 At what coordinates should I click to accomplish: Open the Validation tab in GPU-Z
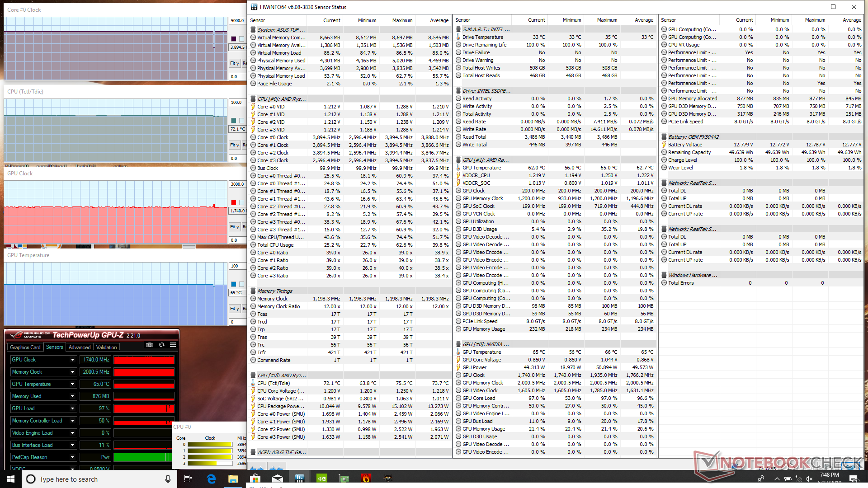(107, 347)
